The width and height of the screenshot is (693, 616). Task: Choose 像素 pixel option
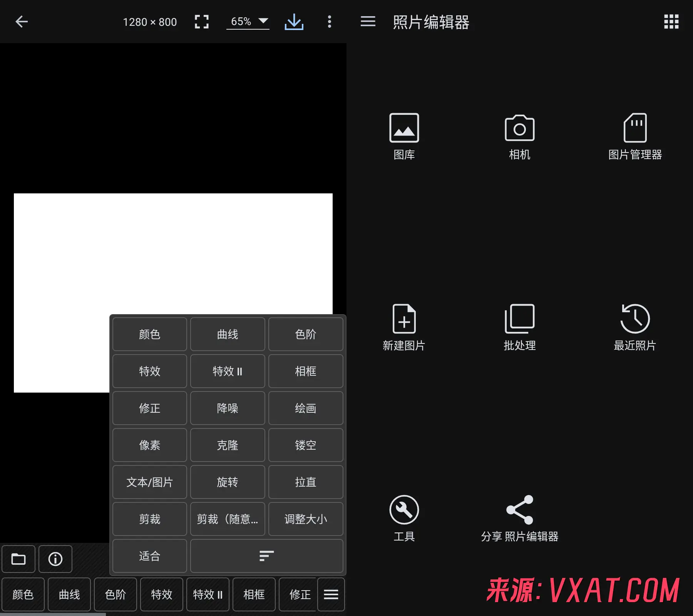pos(150,445)
